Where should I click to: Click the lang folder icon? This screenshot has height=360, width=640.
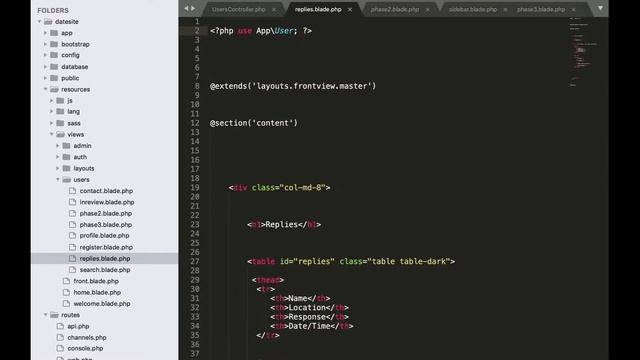point(60,111)
